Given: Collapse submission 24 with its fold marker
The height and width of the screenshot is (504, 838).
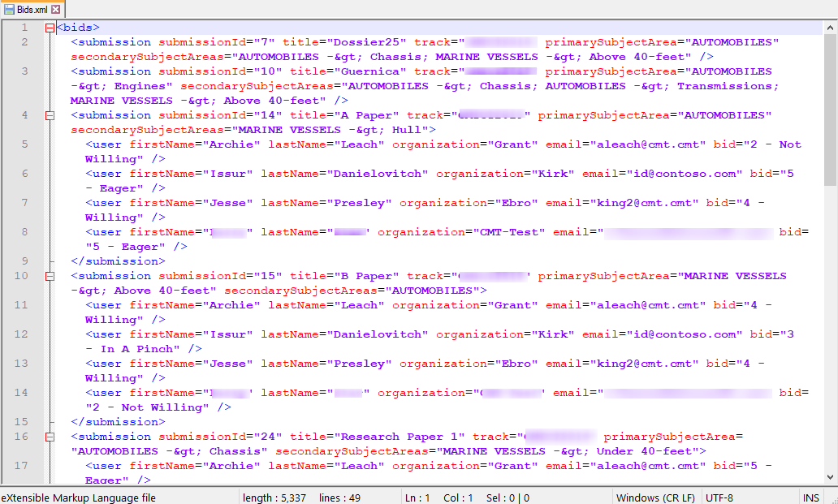Looking at the screenshot, I should 50,436.
